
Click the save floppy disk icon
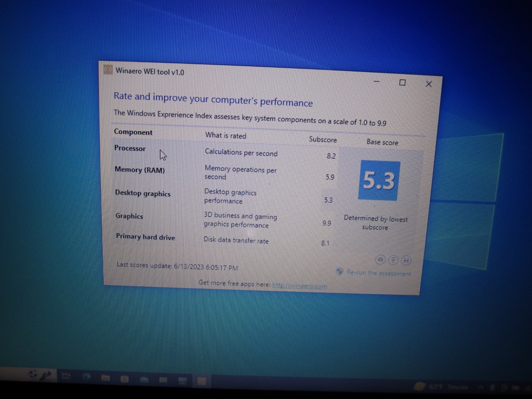click(x=406, y=260)
